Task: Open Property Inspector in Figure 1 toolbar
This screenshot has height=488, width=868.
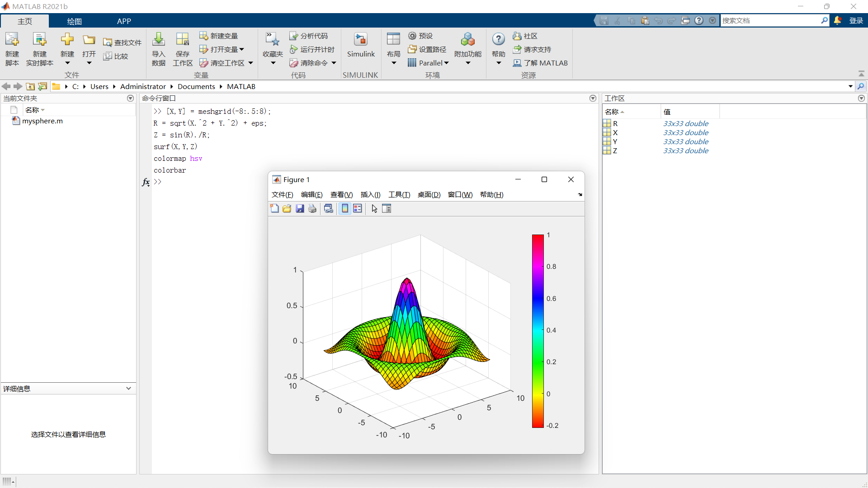Action: pos(387,208)
